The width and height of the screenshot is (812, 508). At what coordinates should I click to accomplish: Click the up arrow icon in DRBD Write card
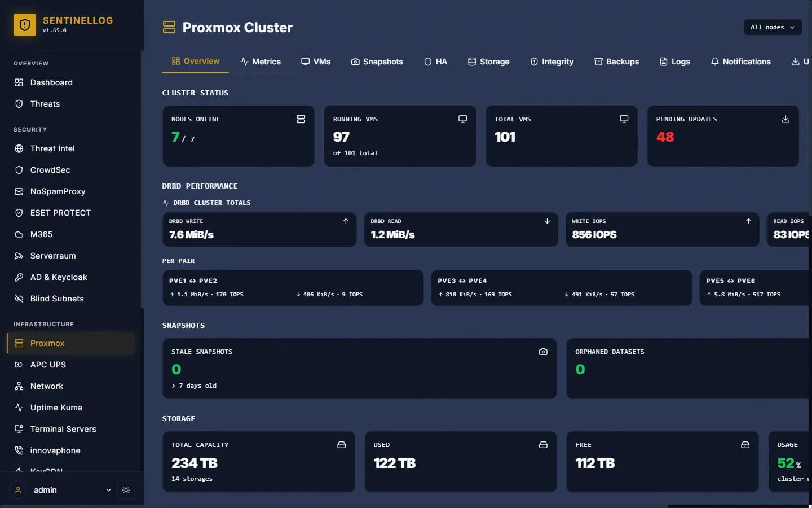(346, 221)
